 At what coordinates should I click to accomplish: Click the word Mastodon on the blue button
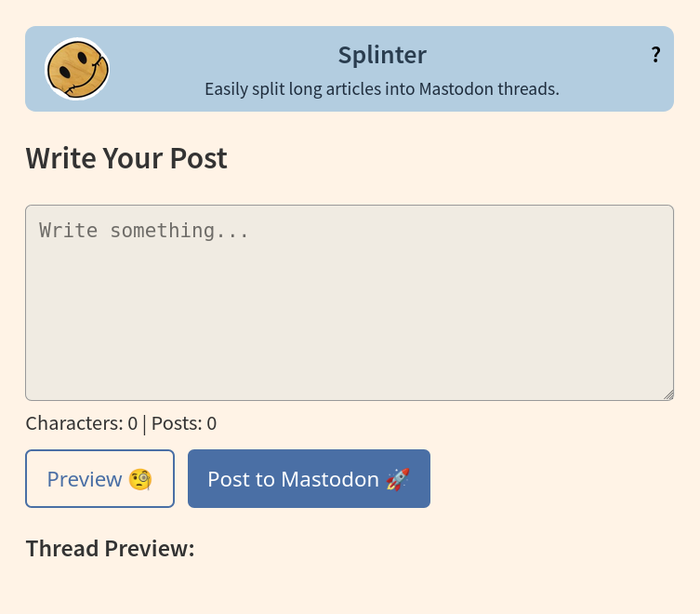coord(330,479)
